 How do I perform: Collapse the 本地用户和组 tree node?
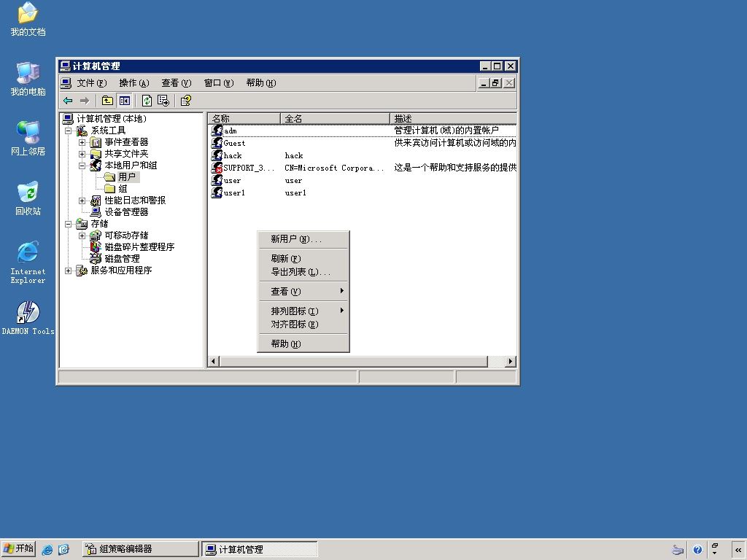point(82,166)
